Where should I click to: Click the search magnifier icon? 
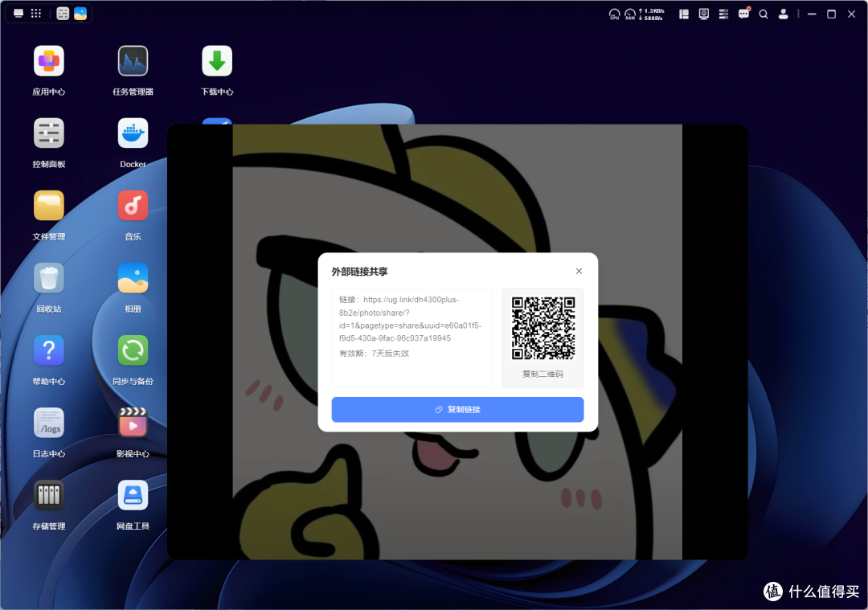(764, 14)
